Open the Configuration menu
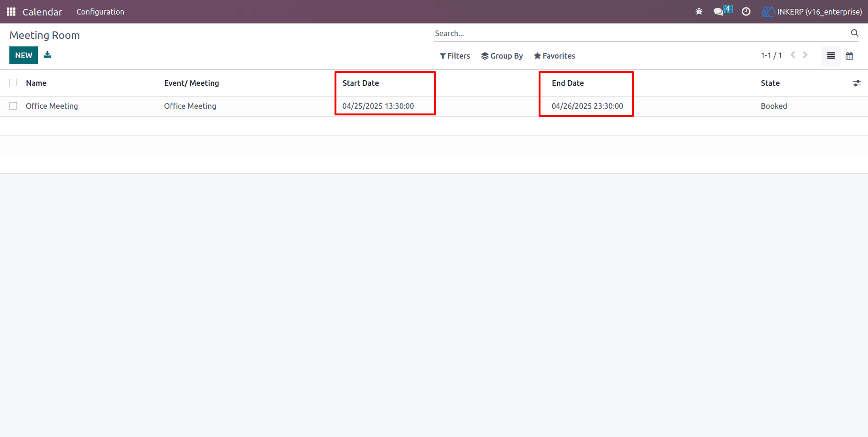 tap(100, 12)
